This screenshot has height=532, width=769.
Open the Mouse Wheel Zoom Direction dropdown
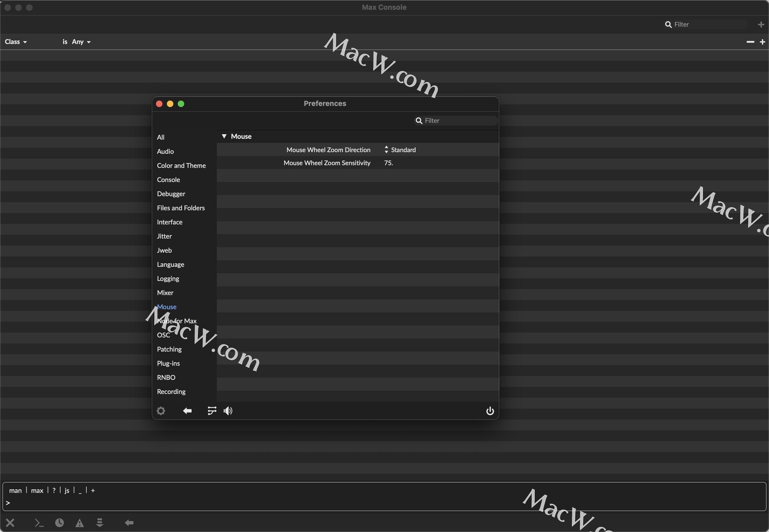(400, 149)
